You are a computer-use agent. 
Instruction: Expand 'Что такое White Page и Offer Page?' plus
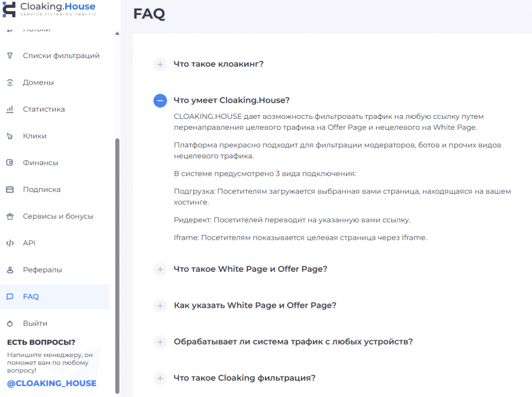[160, 269]
